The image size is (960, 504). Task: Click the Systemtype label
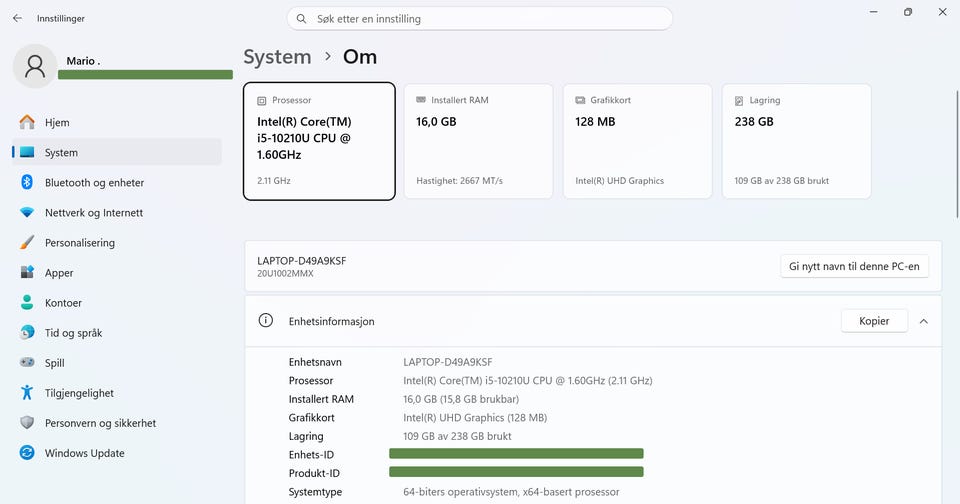tap(315, 492)
